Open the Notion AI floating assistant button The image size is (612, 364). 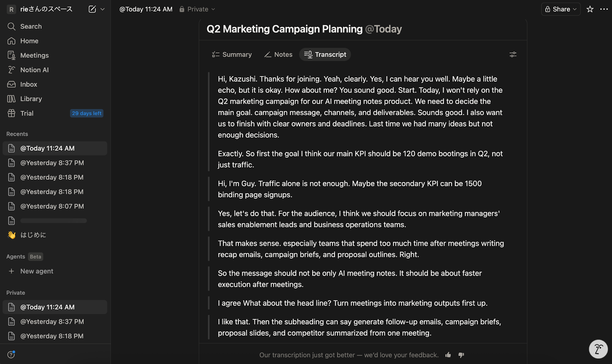pyautogui.click(x=598, y=349)
